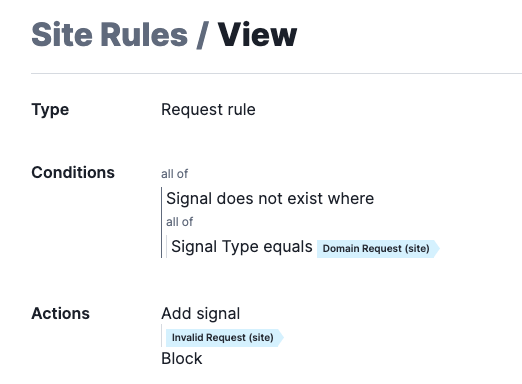Click the pointed arrow tip of Domain Request tag

click(437, 249)
